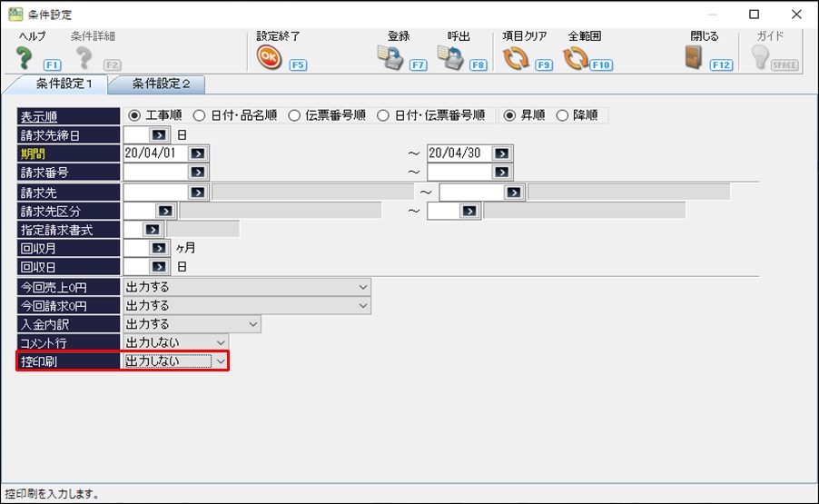Screen dimensions: 819x504
Task: Click the orange OK 設定終了 icon
Action: 268,58
